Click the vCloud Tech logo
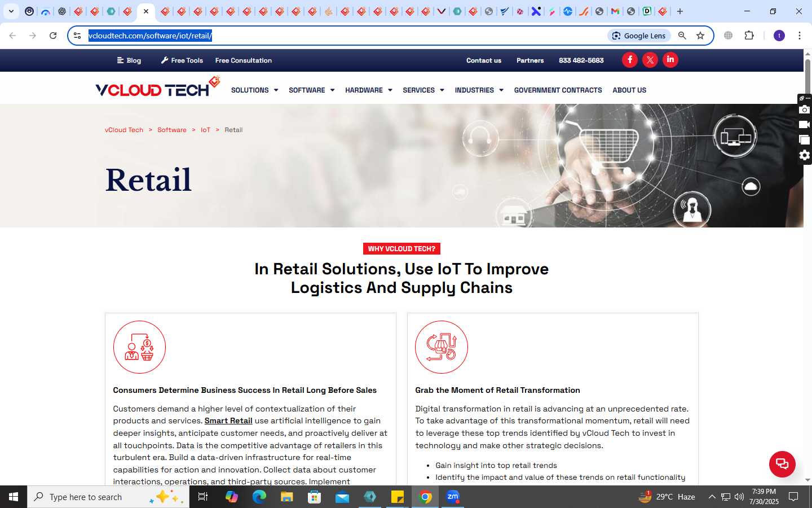Image resolution: width=812 pixels, height=508 pixels. point(157,87)
